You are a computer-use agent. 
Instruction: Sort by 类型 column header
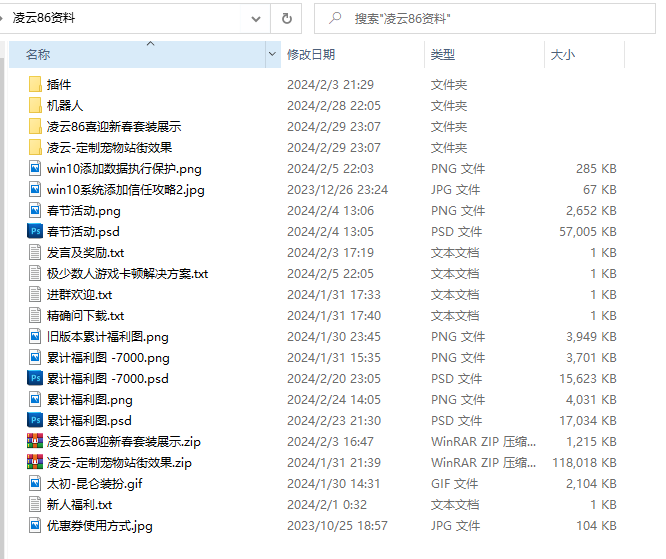pyautogui.click(x=443, y=54)
